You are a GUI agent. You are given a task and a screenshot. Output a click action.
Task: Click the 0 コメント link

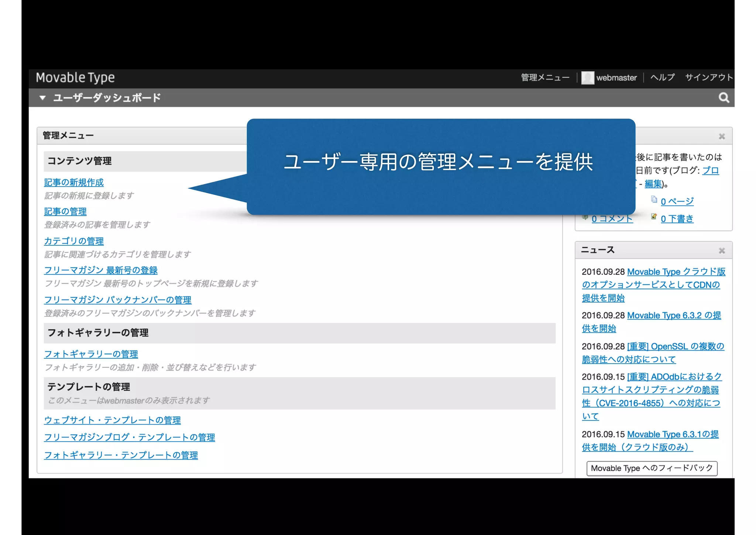pyautogui.click(x=612, y=219)
